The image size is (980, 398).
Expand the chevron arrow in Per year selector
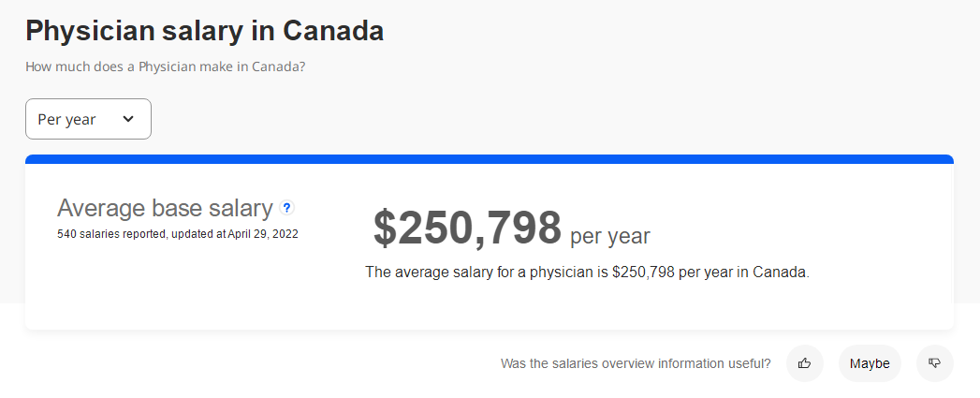(x=128, y=118)
